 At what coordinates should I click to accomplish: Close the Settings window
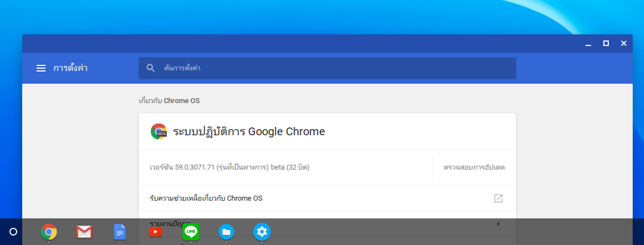(x=624, y=43)
